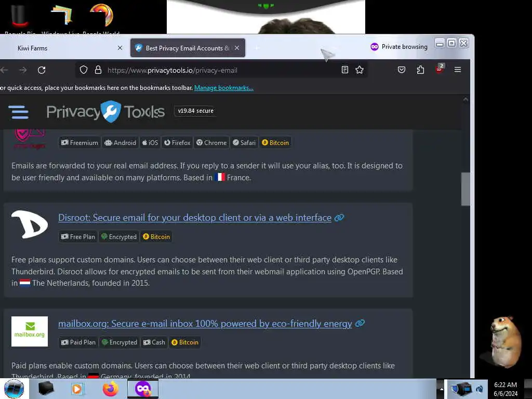
Task: Open the media player taskbar icon
Action: click(x=77, y=389)
